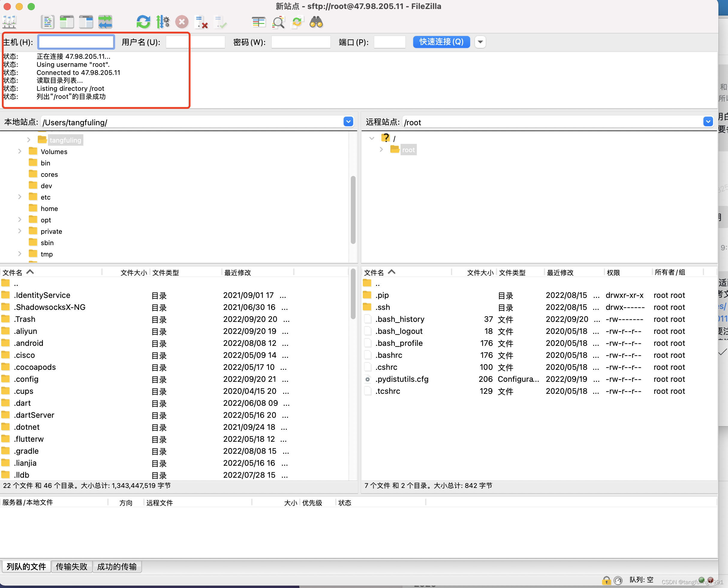Image resolution: width=728 pixels, height=588 pixels.
Task: Disconnect from the current server
Action: coord(201,22)
